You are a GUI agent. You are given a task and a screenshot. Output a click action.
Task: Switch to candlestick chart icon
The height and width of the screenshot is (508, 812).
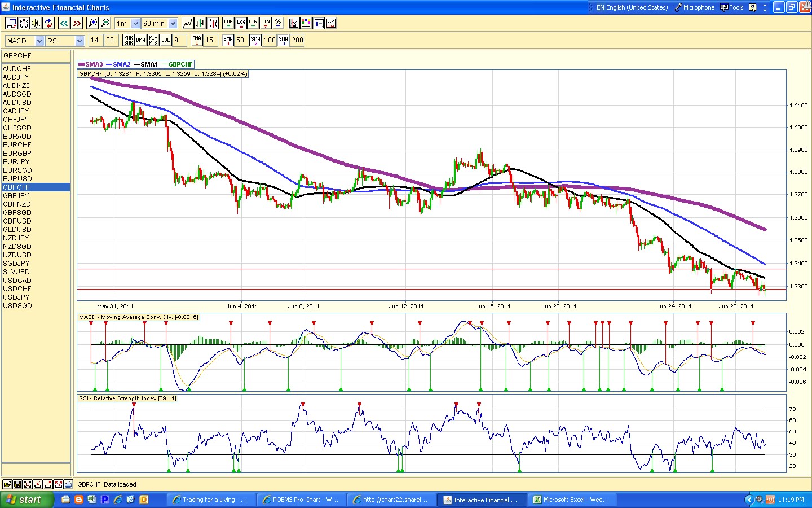point(213,23)
